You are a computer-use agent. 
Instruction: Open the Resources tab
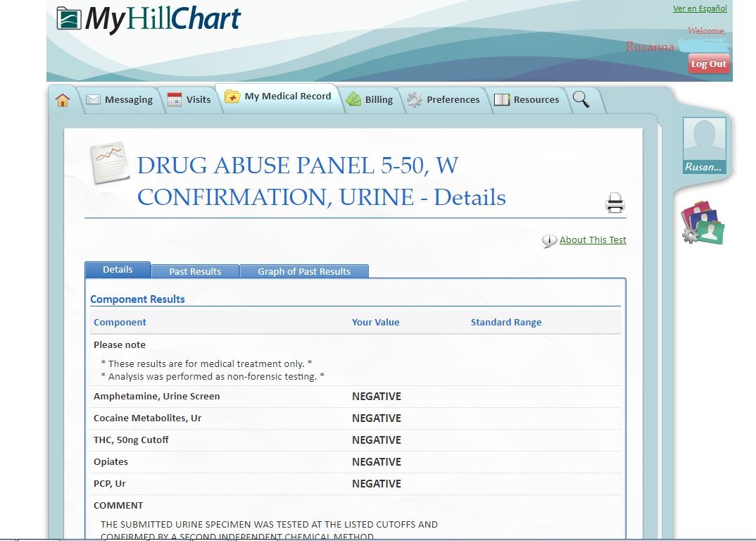pyautogui.click(x=527, y=99)
